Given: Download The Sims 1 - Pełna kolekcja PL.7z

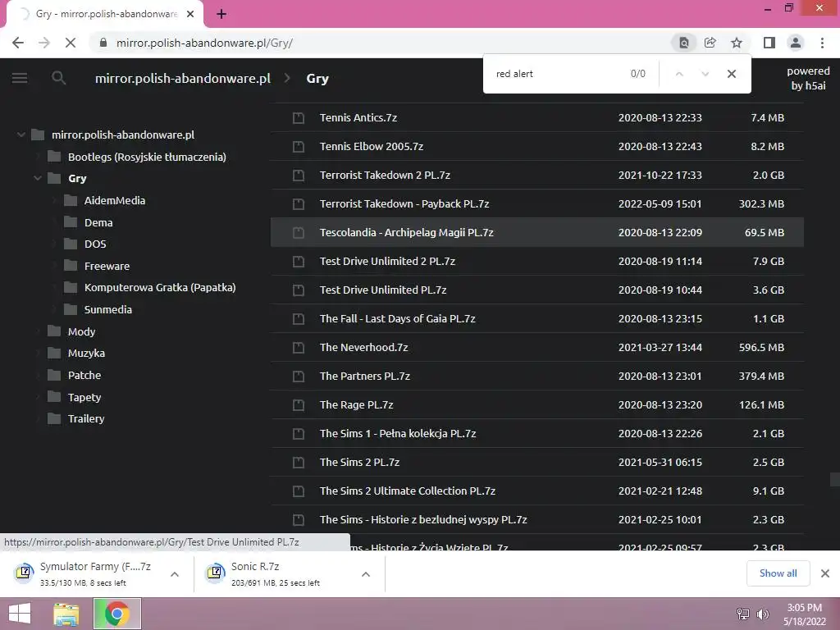Looking at the screenshot, I should (x=398, y=433).
